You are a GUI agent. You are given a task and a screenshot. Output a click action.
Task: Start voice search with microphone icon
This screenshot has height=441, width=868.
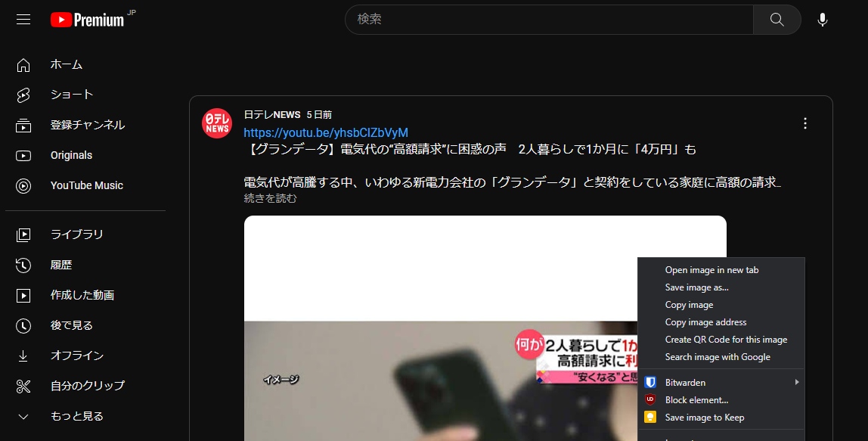click(x=823, y=20)
